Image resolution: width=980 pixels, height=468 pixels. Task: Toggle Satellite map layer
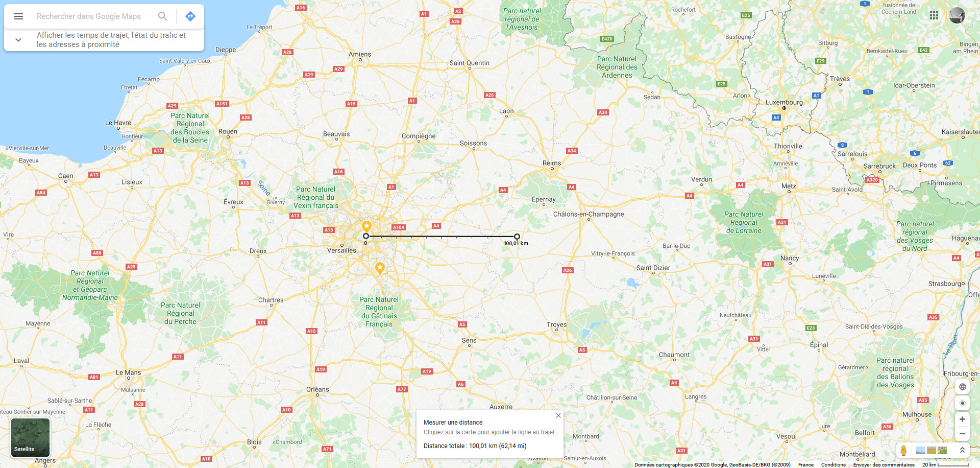(x=31, y=437)
